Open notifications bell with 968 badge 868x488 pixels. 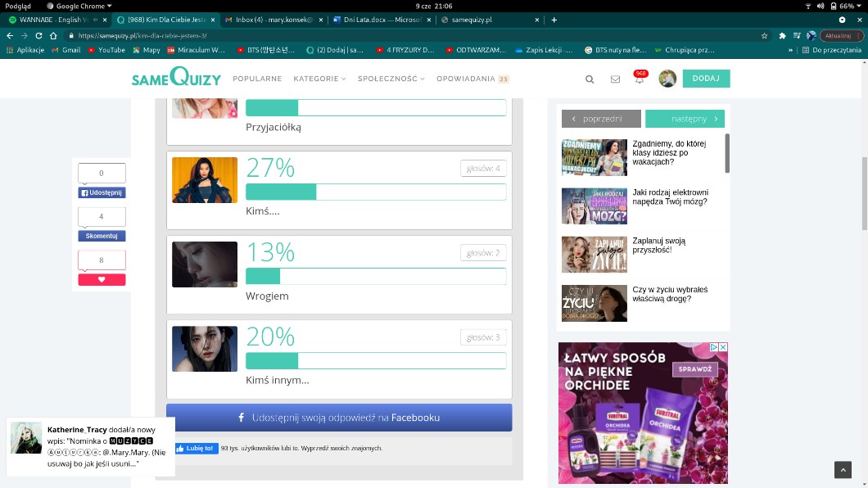coord(639,79)
